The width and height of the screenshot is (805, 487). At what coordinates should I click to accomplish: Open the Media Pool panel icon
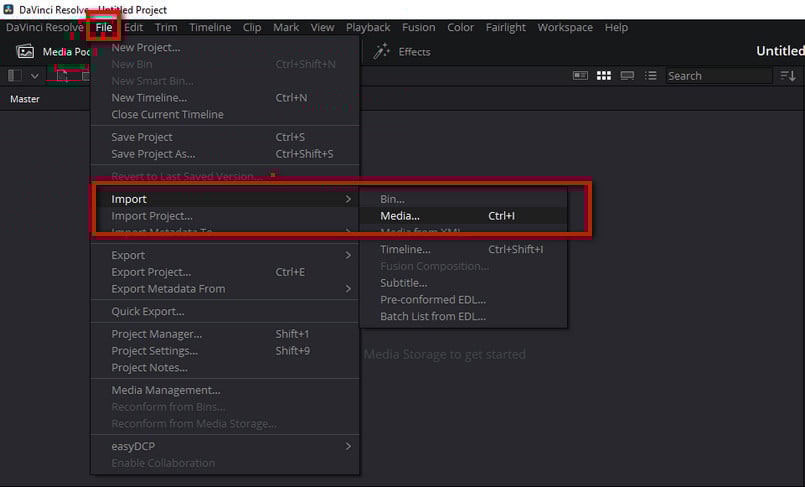[x=25, y=52]
